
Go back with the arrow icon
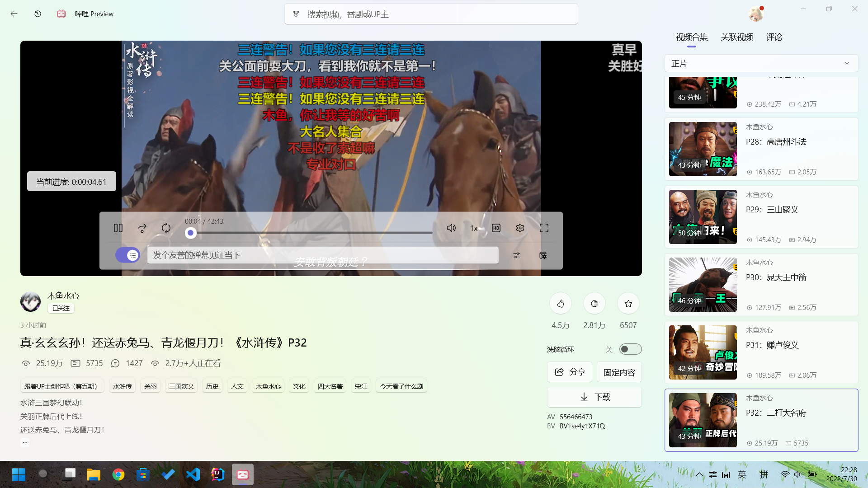[x=14, y=14]
